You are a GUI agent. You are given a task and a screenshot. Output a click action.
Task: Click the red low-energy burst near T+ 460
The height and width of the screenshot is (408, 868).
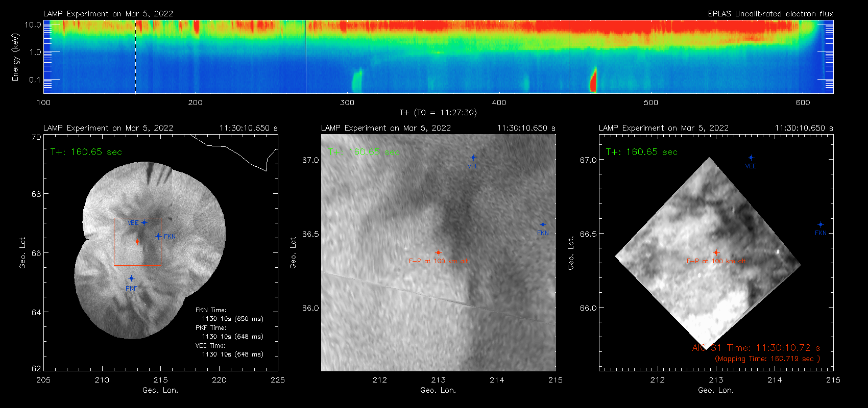click(x=593, y=80)
